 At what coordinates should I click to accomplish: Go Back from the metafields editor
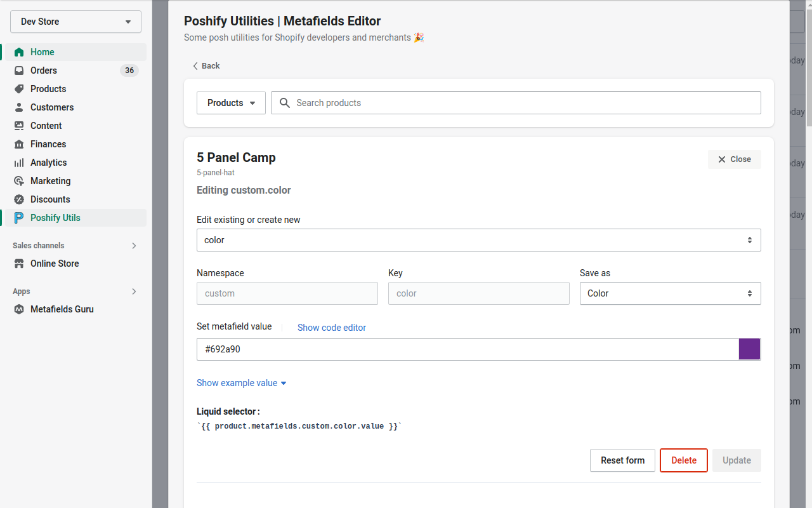point(206,66)
